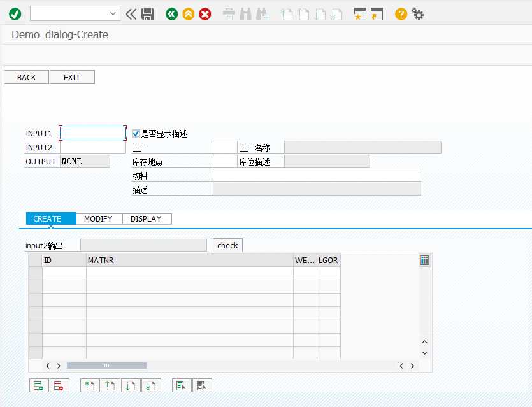Click the green Back toolbar icon
The width and height of the screenshot is (532, 407).
(x=171, y=14)
